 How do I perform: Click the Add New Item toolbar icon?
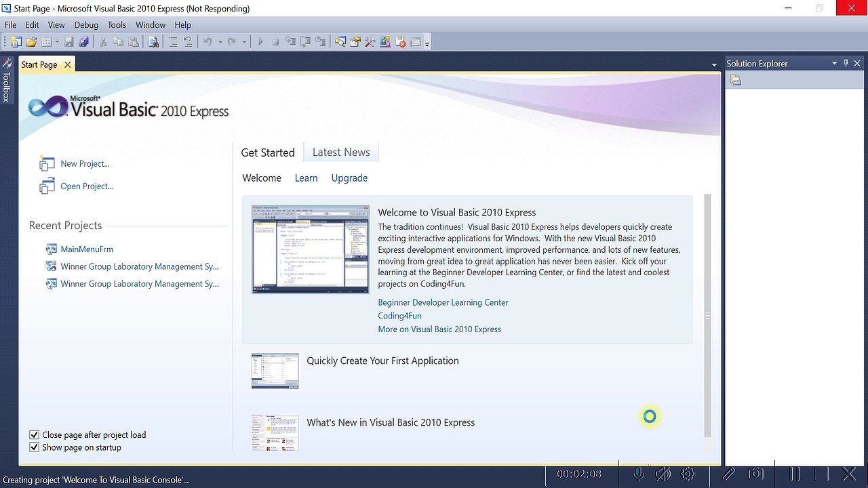pyautogui.click(x=45, y=42)
